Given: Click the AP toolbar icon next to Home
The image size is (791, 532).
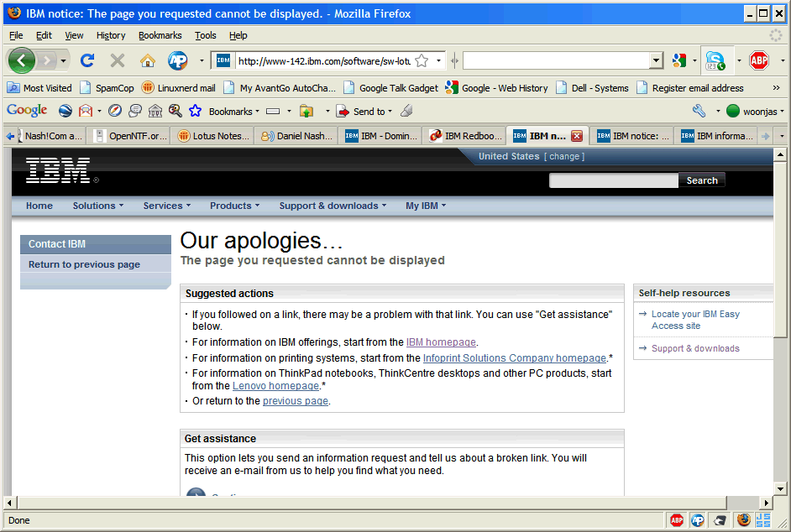Looking at the screenshot, I should coord(177,60).
